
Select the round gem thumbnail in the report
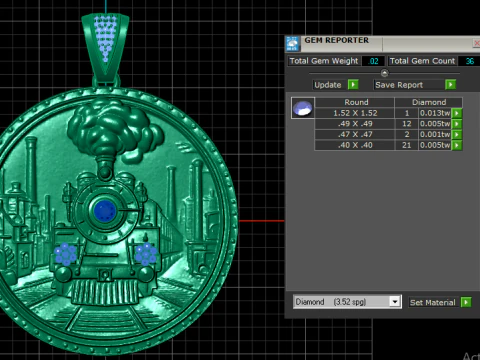(303, 108)
